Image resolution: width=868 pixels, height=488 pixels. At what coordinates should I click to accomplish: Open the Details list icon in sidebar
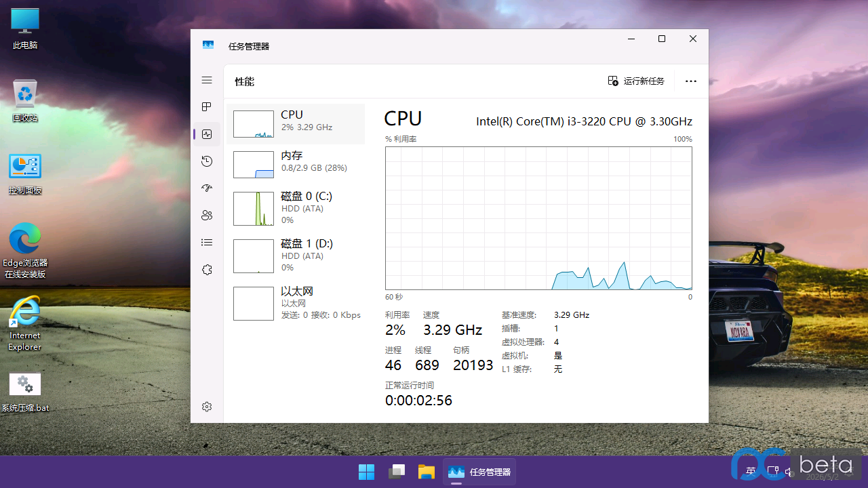207,243
